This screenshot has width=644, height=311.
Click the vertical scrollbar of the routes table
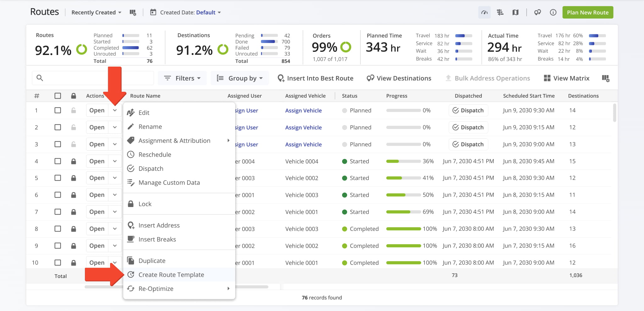pos(615,112)
